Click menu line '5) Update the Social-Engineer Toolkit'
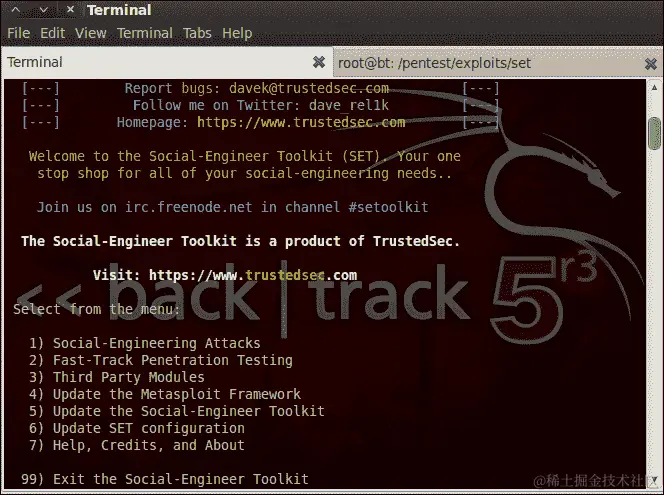The image size is (664, 495). [x=177, y=411]
